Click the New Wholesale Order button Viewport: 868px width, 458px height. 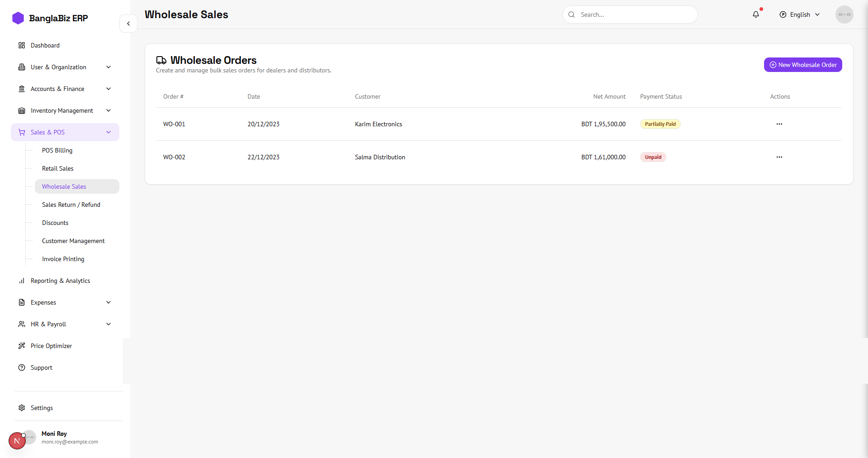tap(802, 65)
